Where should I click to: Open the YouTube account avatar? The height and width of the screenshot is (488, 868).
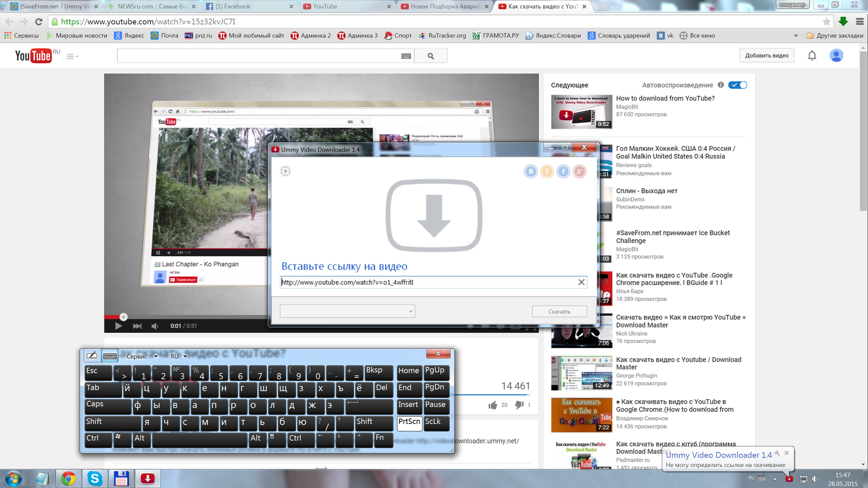[x=836, y=56]
